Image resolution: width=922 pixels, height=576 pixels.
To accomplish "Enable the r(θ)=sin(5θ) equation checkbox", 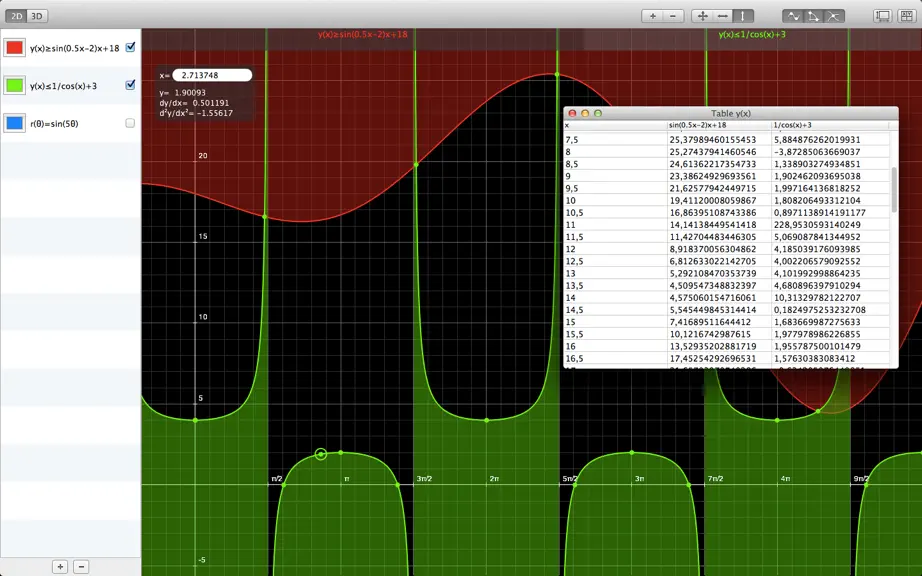I will coord(130,123).
